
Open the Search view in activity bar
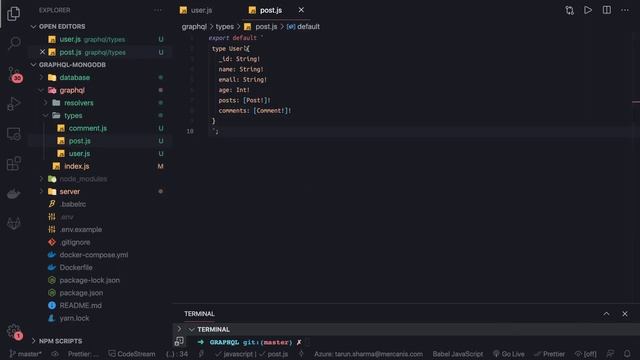point(14,43)
